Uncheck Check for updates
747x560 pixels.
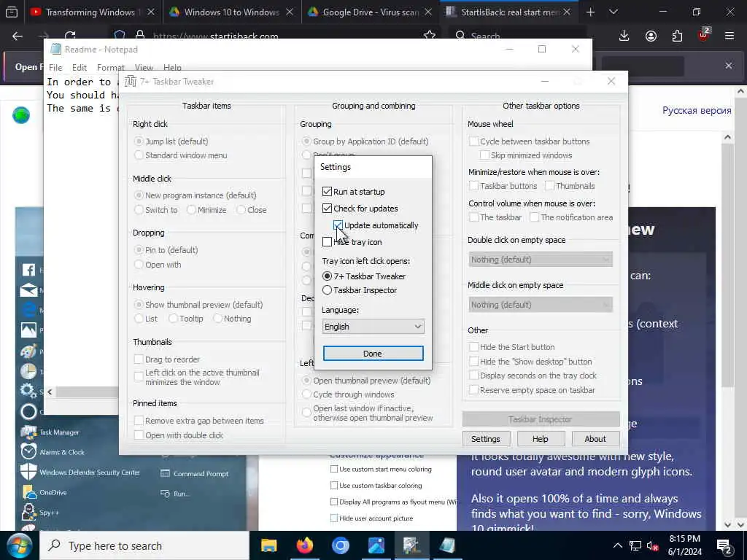[x=327, y=208]
